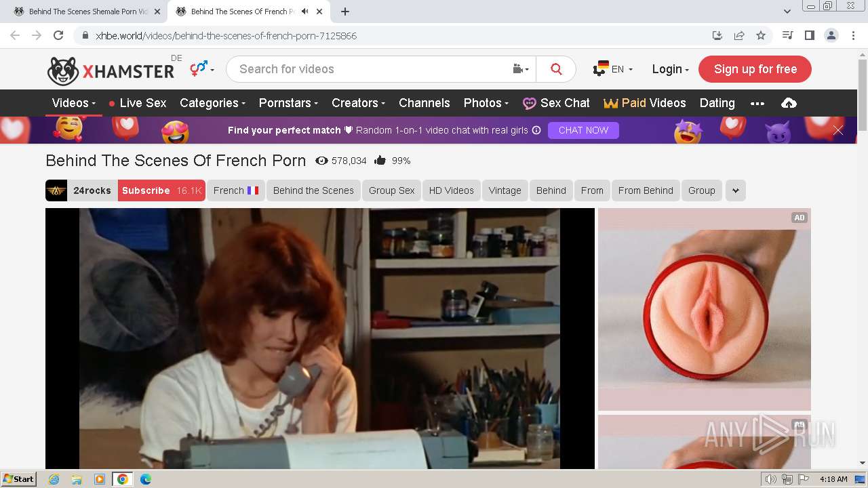Open the tab search chevron

787,12
